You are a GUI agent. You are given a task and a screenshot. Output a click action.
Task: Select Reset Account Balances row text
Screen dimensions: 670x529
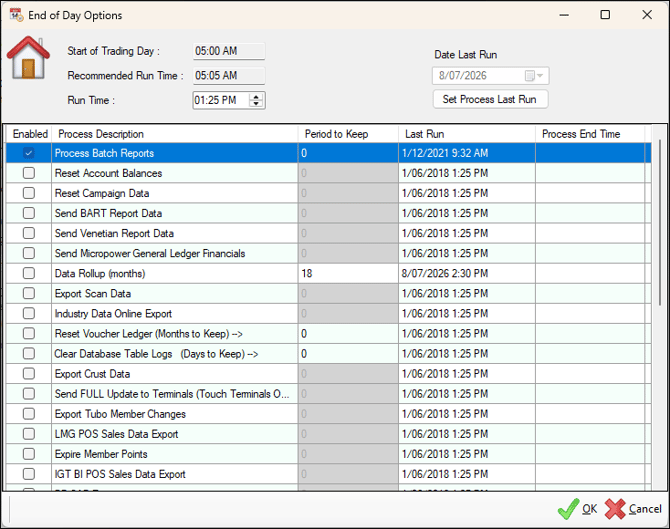[109, 173]
